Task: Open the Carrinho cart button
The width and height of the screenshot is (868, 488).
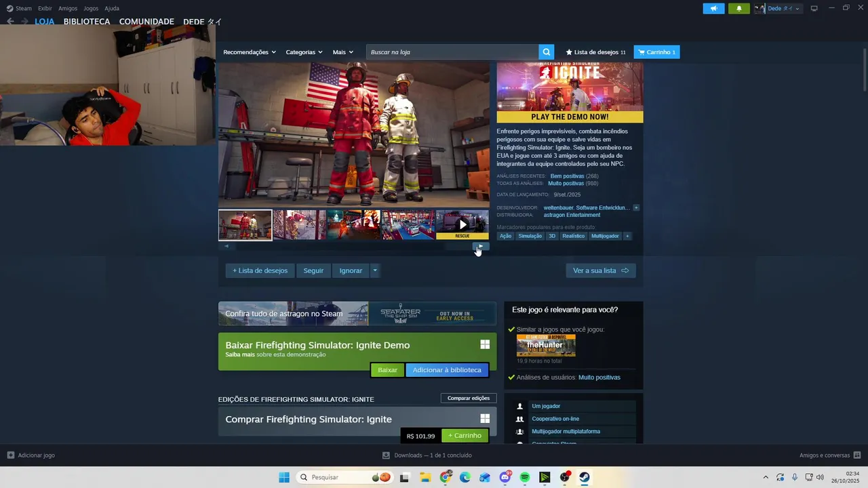Action: [x=656, y=52]
